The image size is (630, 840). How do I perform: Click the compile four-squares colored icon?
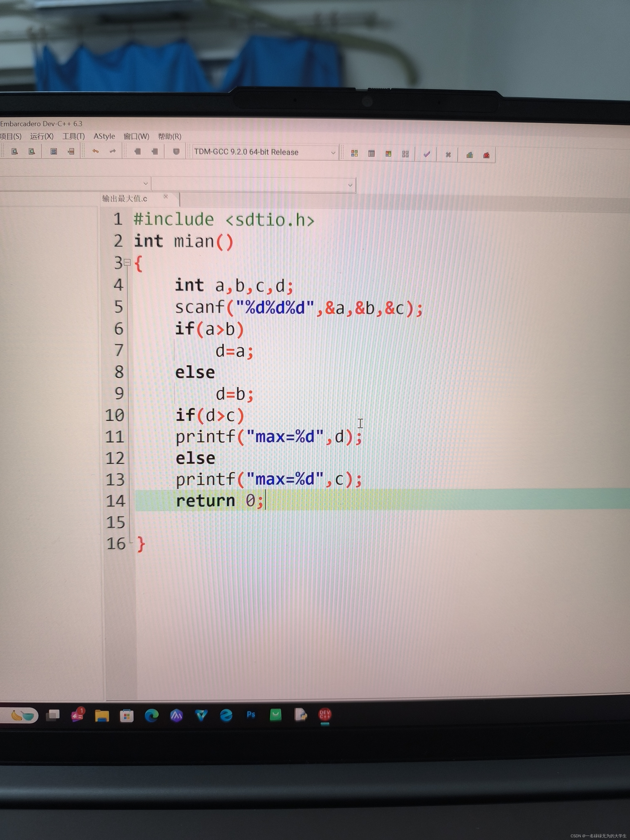pos(354,153)
